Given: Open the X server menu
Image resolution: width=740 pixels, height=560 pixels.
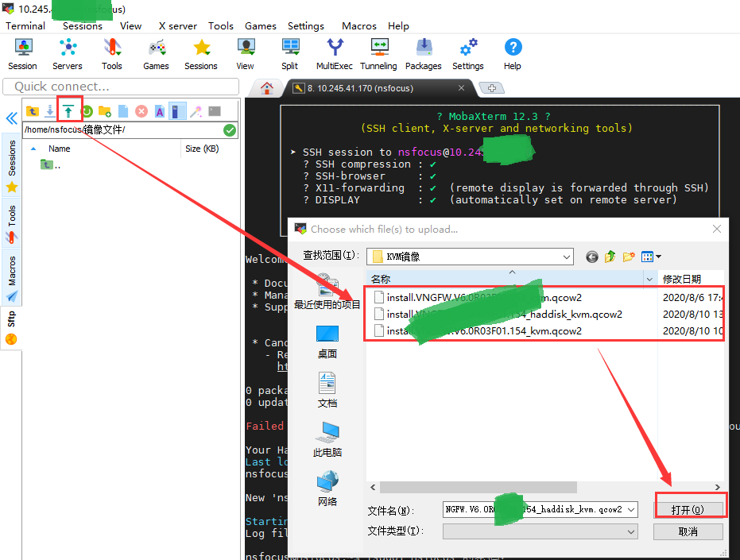Looking at the screenshot, I should (178, 26).
